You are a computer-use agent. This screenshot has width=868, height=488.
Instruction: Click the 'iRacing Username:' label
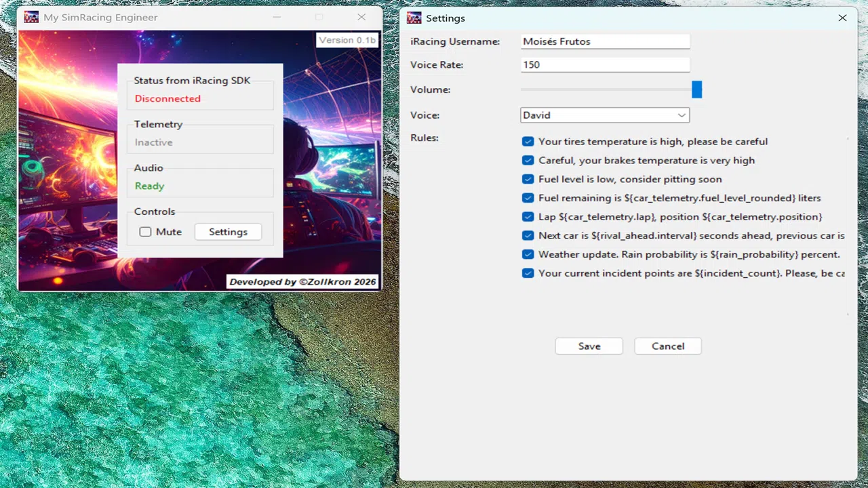tap(455, 42)
